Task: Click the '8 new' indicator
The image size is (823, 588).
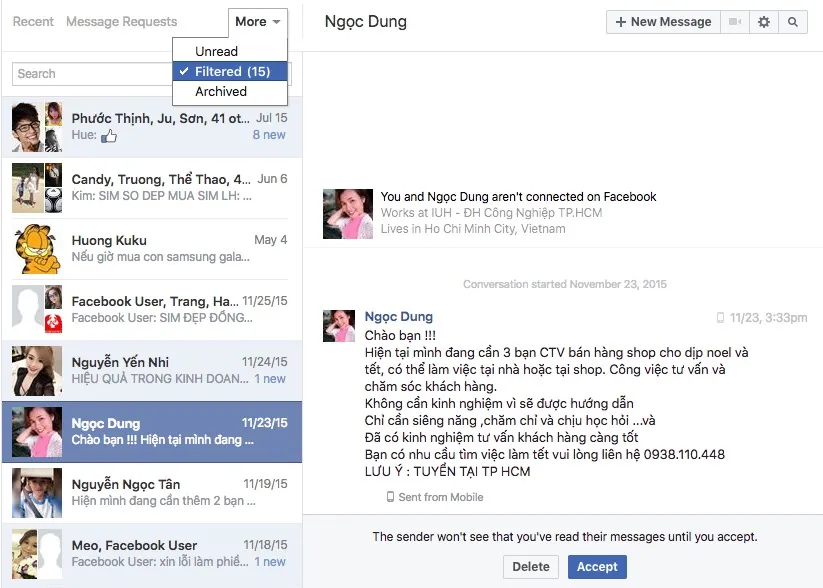Action: click(x=269, y=135)
